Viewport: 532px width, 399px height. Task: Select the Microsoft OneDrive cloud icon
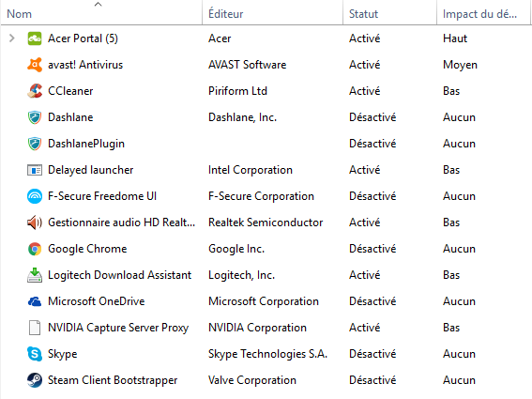(x=35, y=301)
